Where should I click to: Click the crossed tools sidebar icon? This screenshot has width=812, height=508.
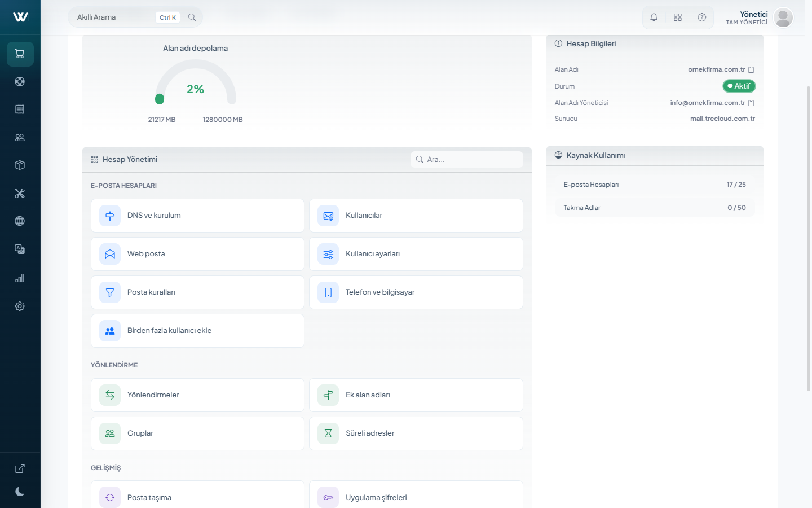point(20,193)
